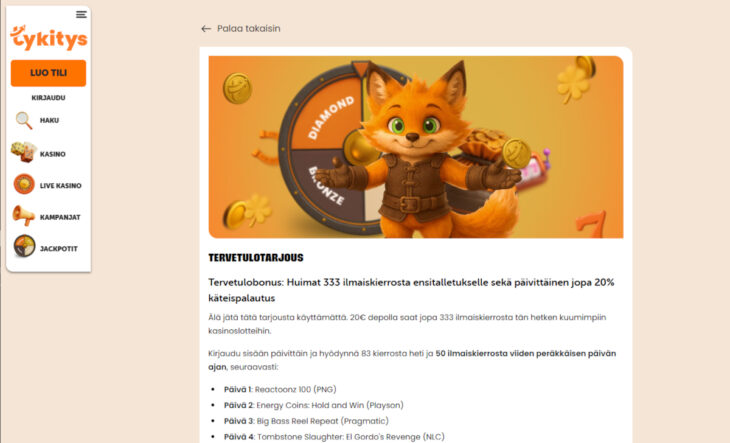Screen dimensions: 730x443
Task: Click the Kampanjat megaphone icon
Action: 23,215
